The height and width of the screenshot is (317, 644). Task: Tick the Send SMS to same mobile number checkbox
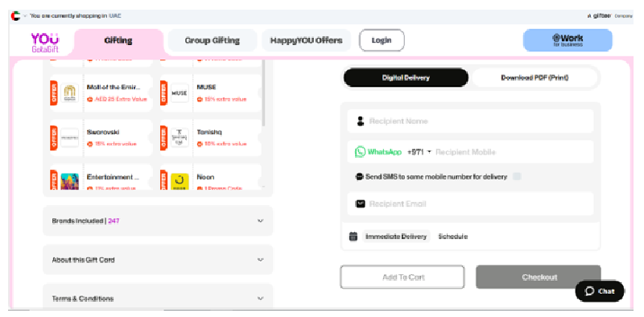coord(517,176)
